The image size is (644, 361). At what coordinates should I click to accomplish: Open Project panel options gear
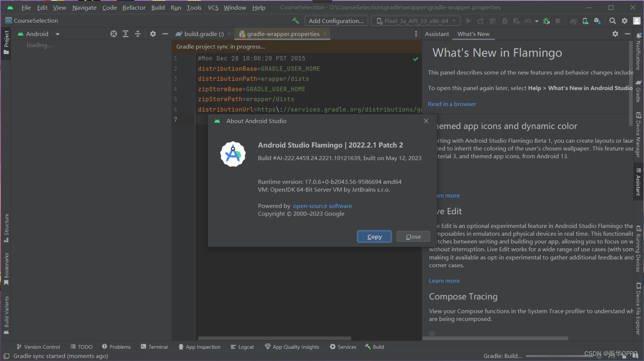click(x=153, y=34)
